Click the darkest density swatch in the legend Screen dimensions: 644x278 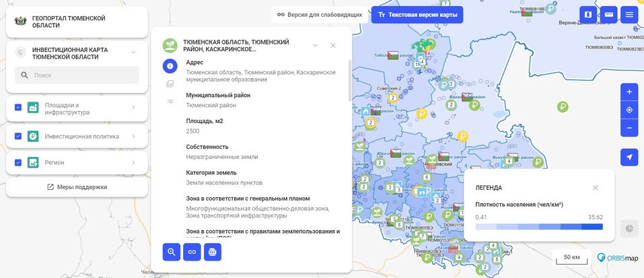point(592,227)
